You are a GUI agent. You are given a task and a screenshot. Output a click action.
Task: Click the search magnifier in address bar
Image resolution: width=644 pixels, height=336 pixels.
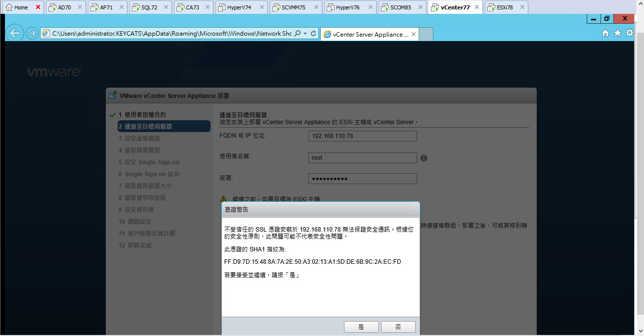[297, 34]
